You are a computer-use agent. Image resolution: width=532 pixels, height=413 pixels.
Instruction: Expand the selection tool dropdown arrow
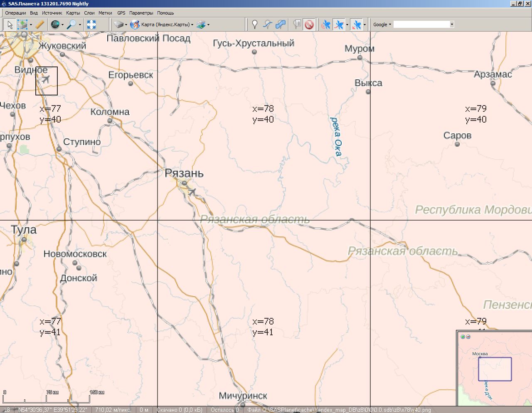coord(31,25)
